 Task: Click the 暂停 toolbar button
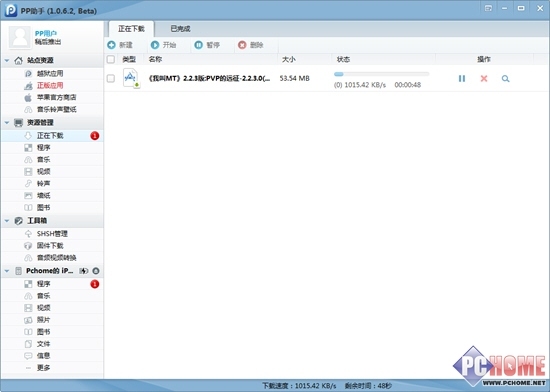(207, 45)
